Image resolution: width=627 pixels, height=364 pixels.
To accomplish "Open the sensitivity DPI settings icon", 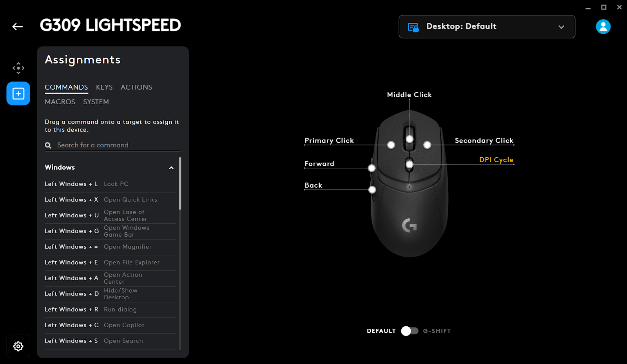I will pyautogui.click(x=18, y=68).
